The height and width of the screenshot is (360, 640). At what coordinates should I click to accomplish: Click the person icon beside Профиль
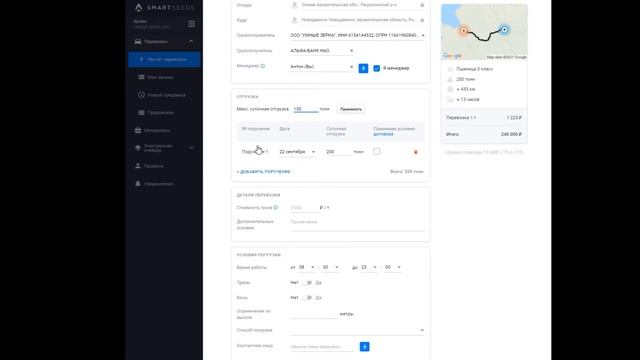coord(138,166)
